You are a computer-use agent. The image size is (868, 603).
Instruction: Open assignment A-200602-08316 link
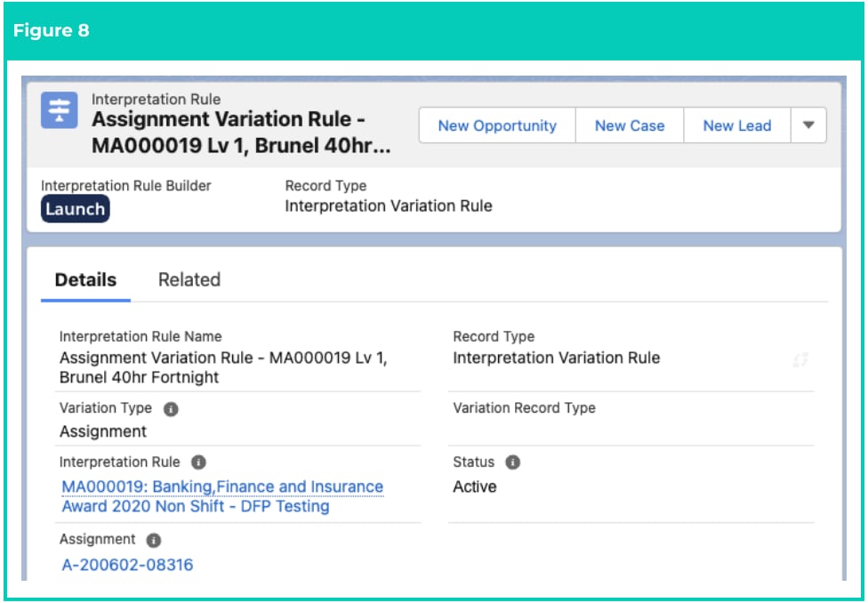pos(127,565)
